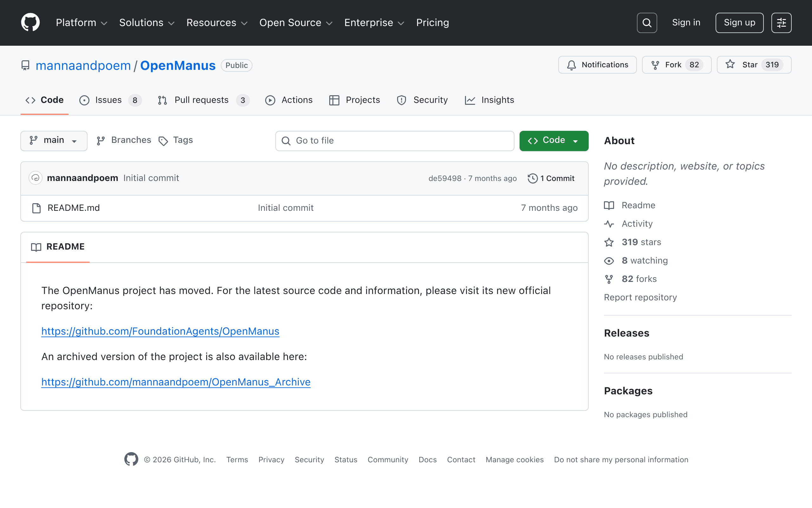Screen dimensions: 812x508
Task: Click the repository icon beside mannaandpoem
Action: pos(25,65)
